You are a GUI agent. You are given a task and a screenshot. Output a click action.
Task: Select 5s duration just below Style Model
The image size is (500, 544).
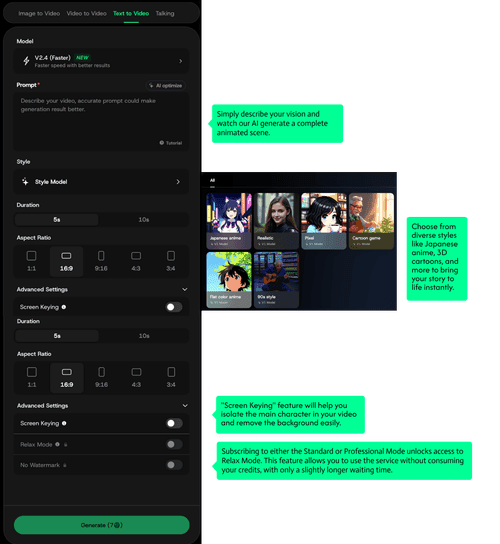[57, 220]
